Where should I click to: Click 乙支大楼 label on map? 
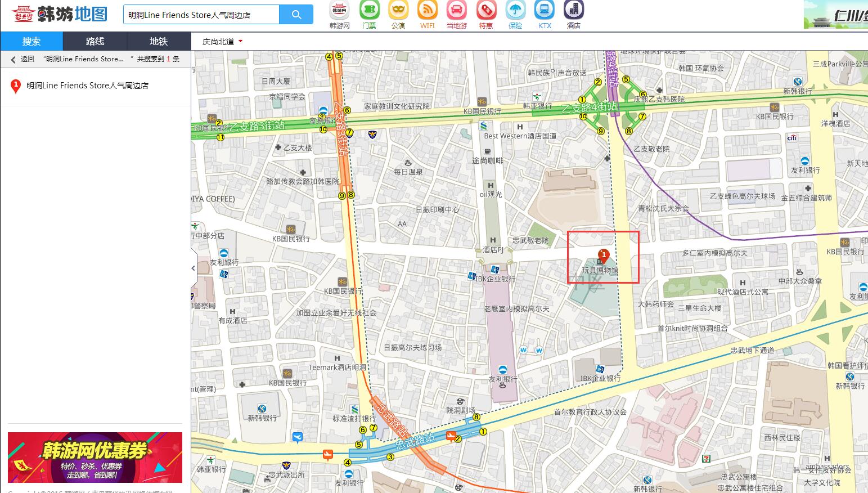click(297, 148)
